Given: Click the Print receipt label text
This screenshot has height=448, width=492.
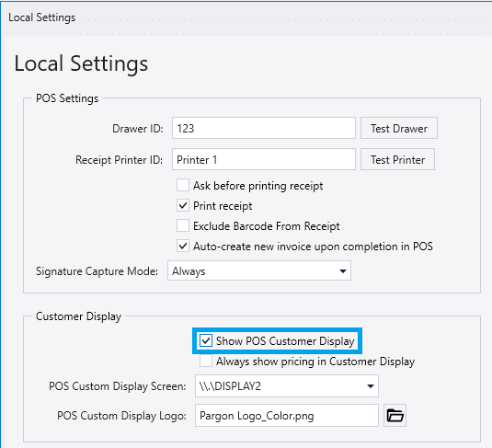Looking at the screenshot, I should tap(223, 206).
